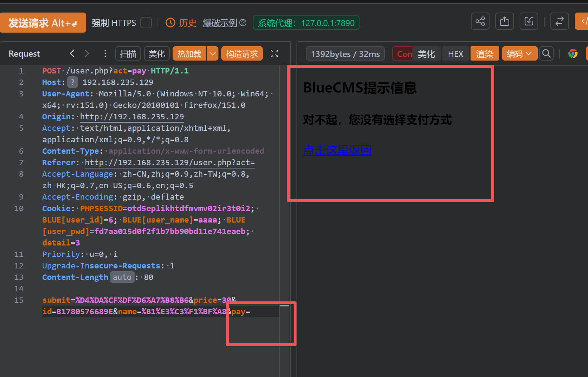This screenshot has height=377, width=588.
Task: Click the 美化 beautify button in Request panel
Action: pyautogui.click(x=157, y=54)
